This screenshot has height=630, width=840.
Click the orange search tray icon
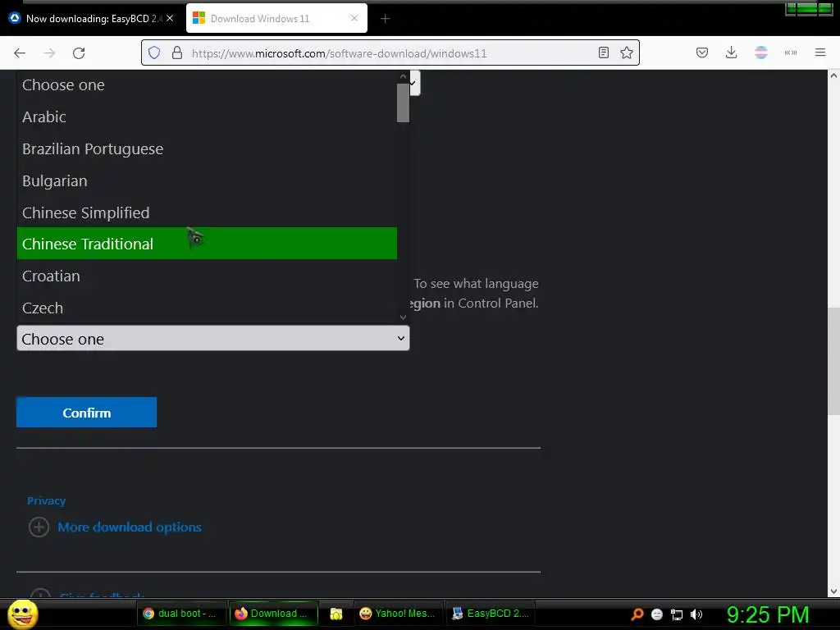(637, 614)
